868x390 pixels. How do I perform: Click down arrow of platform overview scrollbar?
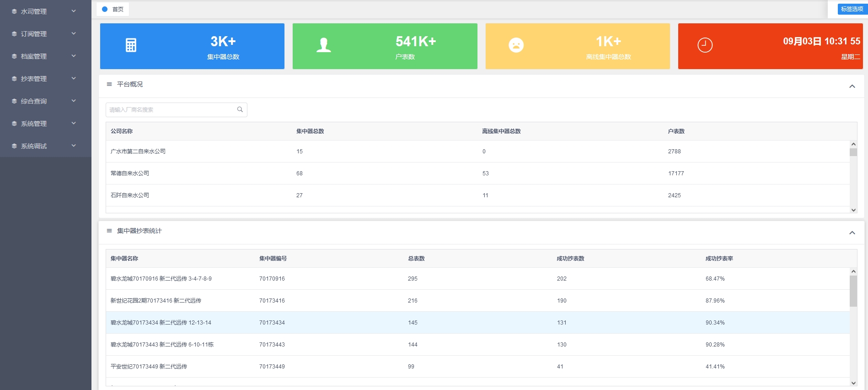click(853, 210)
